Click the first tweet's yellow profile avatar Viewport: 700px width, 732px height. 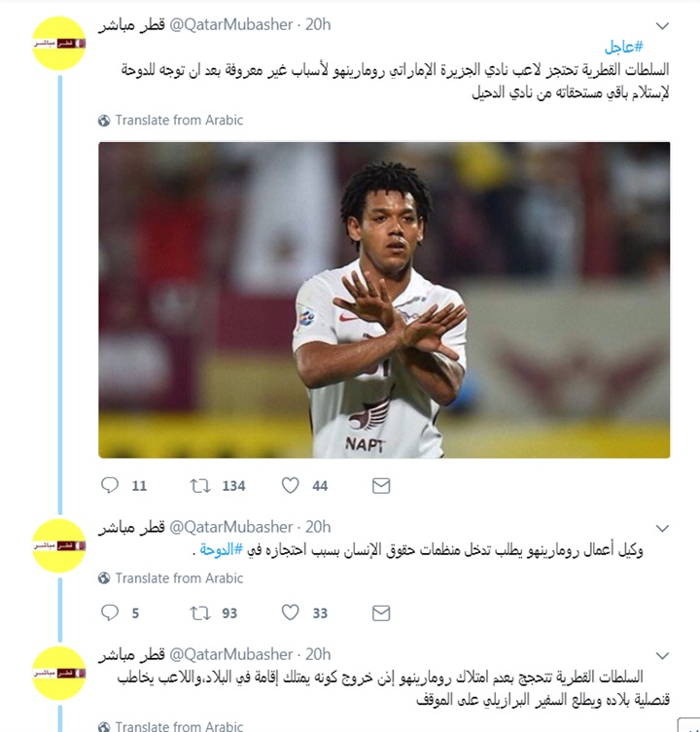(x=59, y=44)
